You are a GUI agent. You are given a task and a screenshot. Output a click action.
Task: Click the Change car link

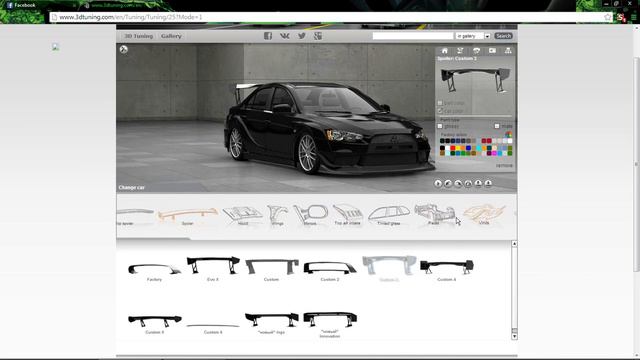(x=131, y=188)
